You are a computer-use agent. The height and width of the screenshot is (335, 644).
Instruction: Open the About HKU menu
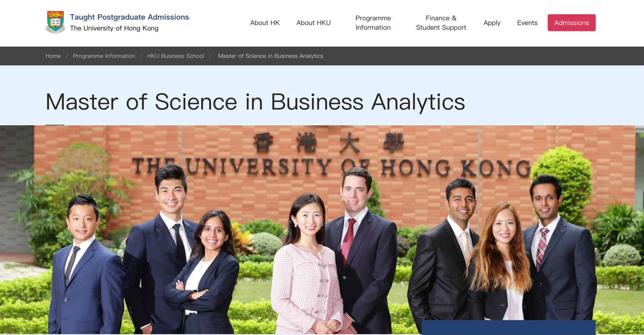(313, 23)
